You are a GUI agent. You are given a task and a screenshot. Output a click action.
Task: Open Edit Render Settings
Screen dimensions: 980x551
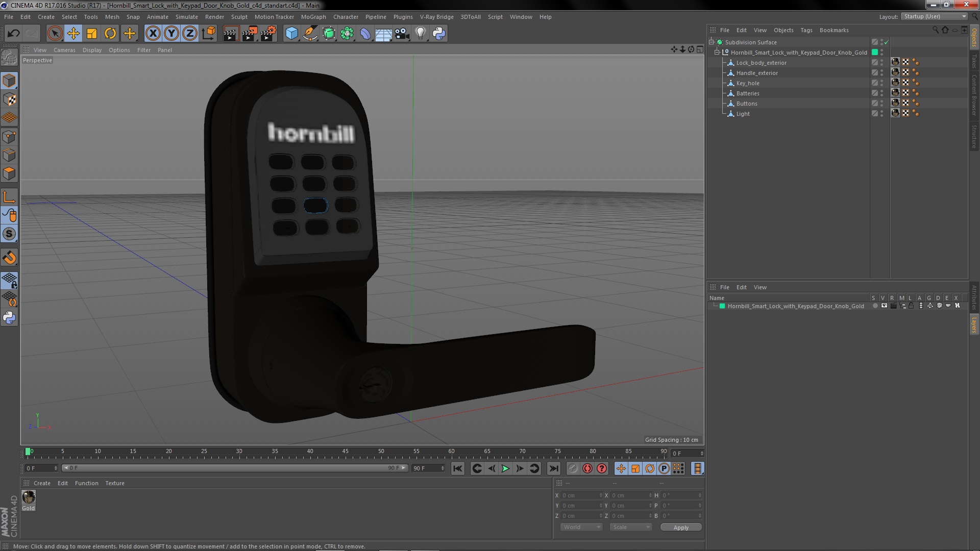pyautogui.click(x=268, y=34)
